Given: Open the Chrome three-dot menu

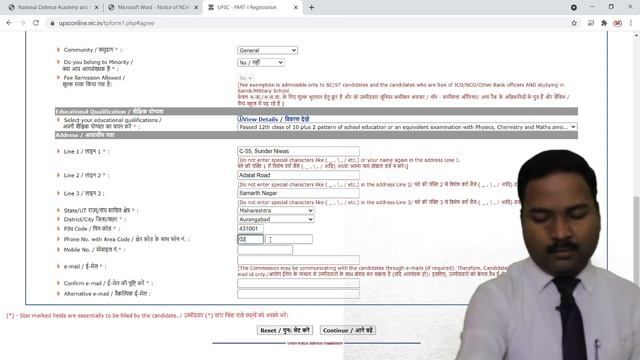Looking at the screenshot, I should (x=631, y=23).
